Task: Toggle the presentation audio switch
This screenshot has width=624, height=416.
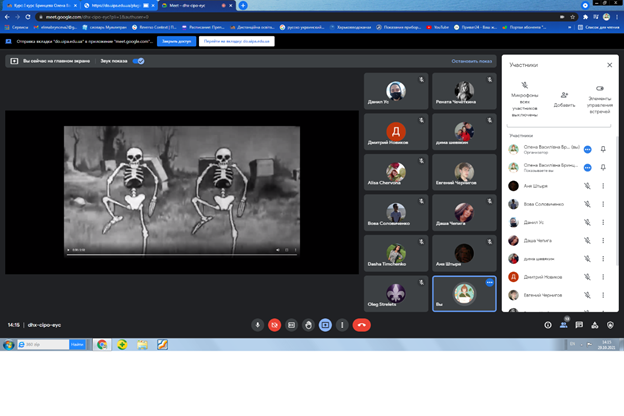Action: tap(138, 61)
